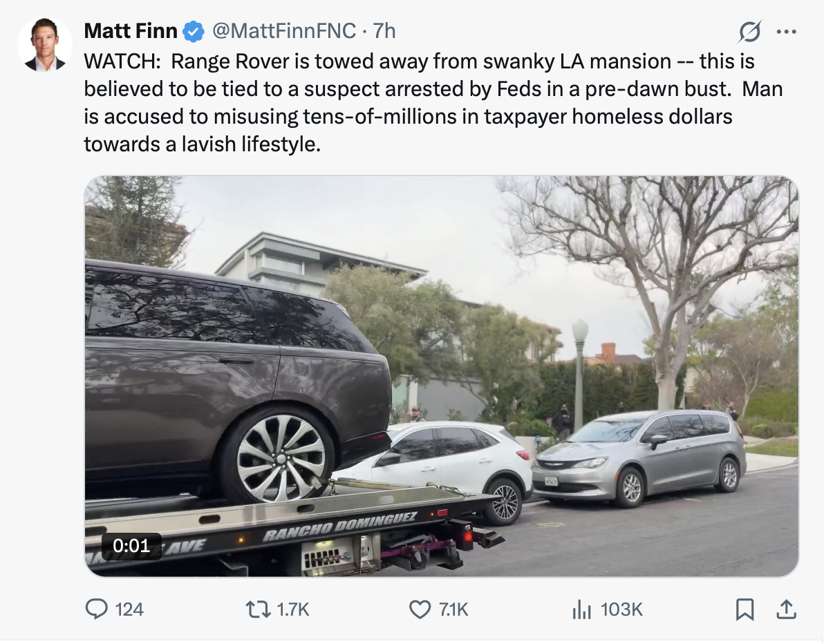Open Matt Finn's profile picture

click(x=45, y=45)
